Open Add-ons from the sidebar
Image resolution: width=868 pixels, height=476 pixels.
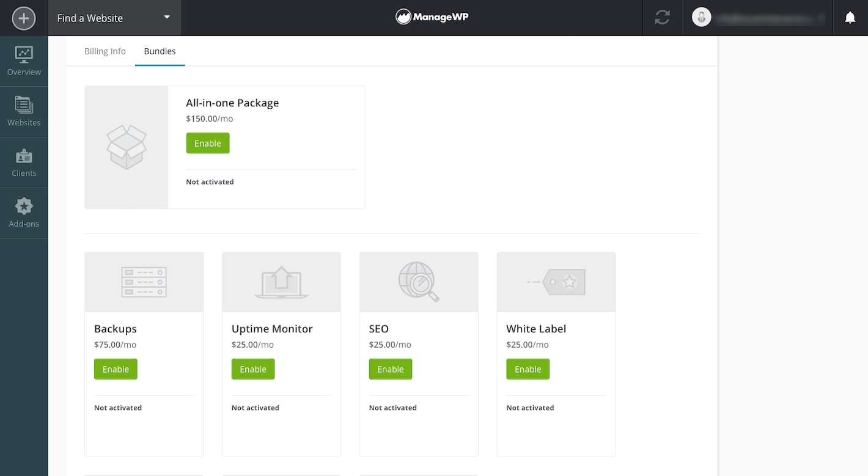click(24, 213)
